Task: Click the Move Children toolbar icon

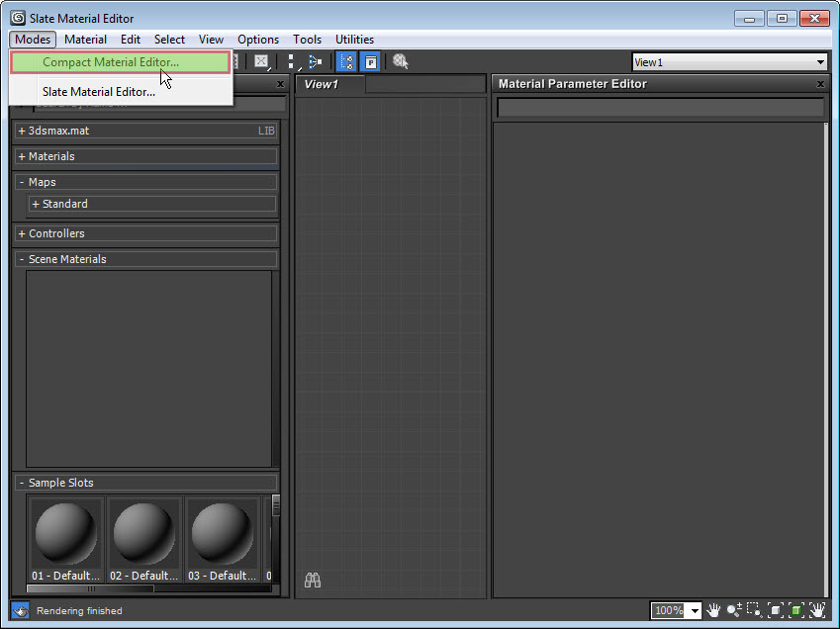Action: coord(292,61)
